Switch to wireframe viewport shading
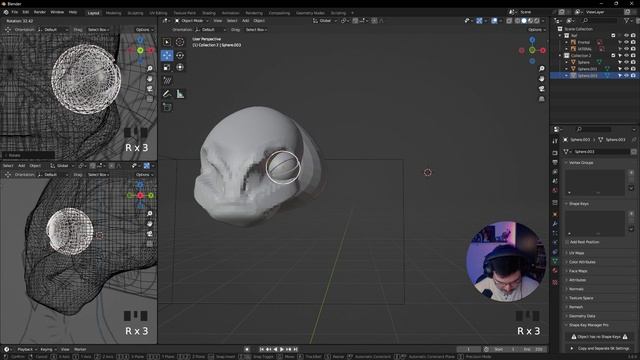The height and width of the screenshot is (360, 640). point(518,20)
